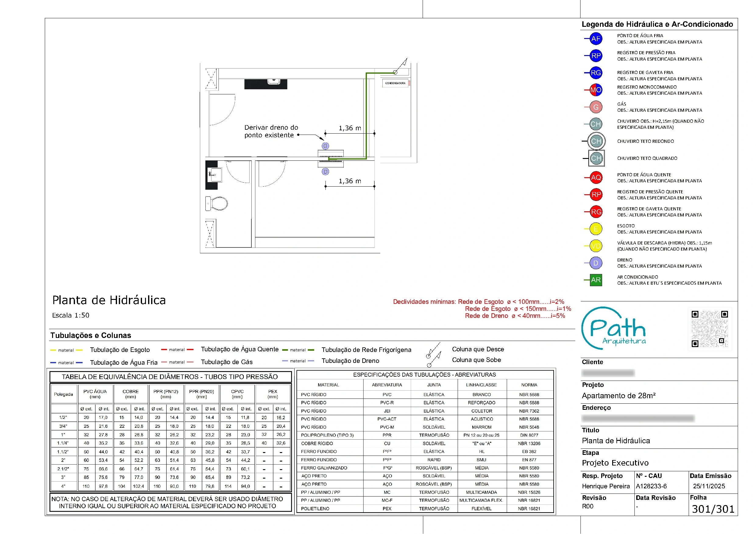Screen dimensions: 756x534
Task: Click the 'NBR 13206' norm cell
Action: (x=529, y=444)
